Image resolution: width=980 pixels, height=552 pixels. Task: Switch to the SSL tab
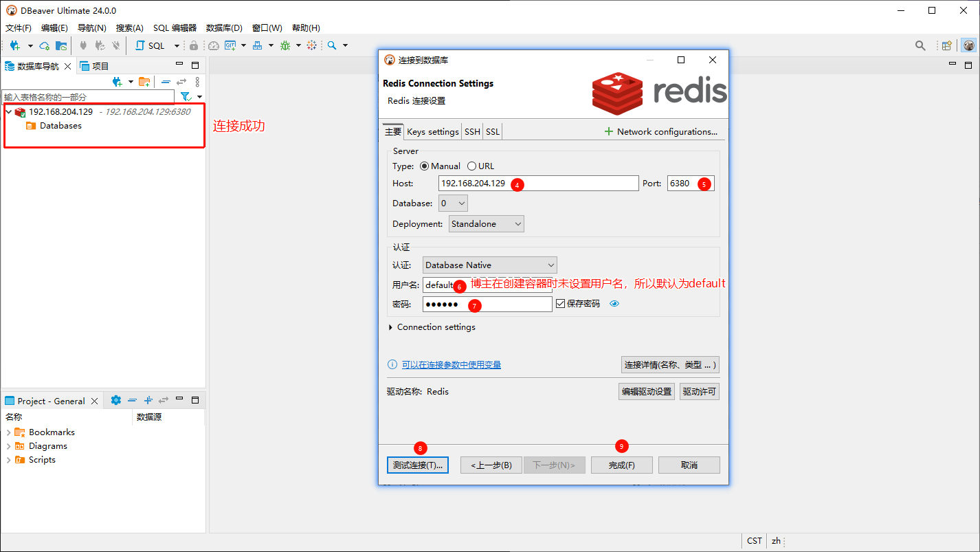493,132
